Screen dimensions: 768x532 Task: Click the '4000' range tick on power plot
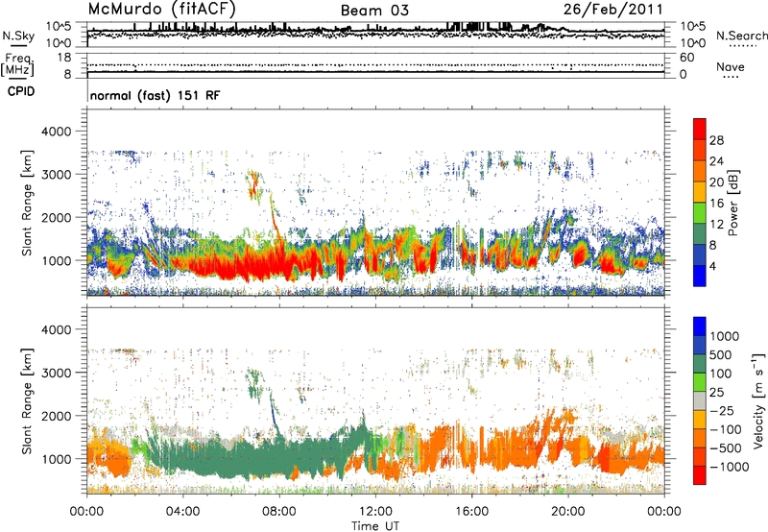click(56, 132)
